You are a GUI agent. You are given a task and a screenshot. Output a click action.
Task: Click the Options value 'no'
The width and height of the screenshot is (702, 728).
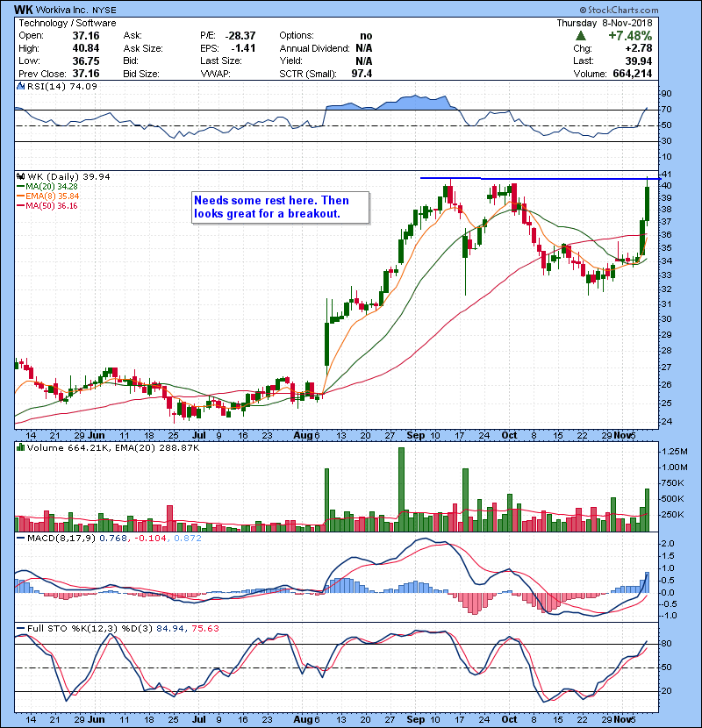[366, 36]
